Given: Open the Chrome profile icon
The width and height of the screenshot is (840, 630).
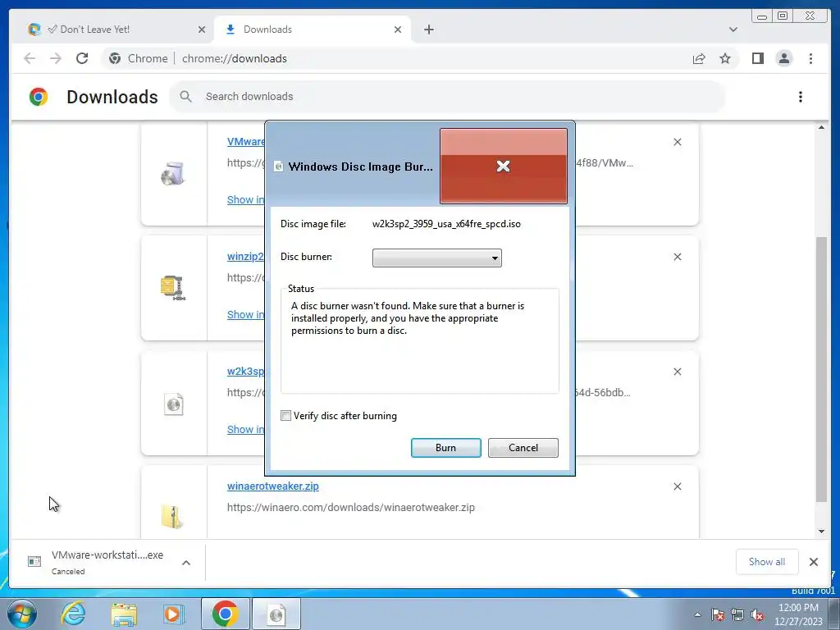Looking at the screenshot, I should 783,58.
